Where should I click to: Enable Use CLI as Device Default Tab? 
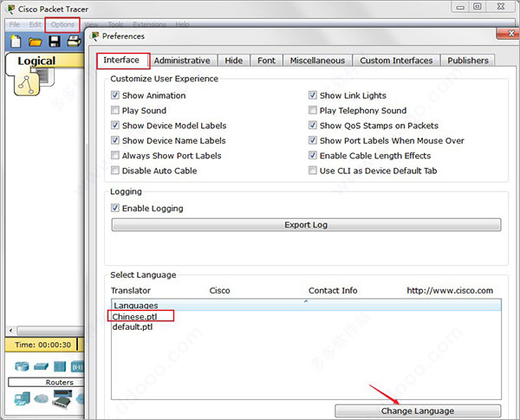point(312,171)
